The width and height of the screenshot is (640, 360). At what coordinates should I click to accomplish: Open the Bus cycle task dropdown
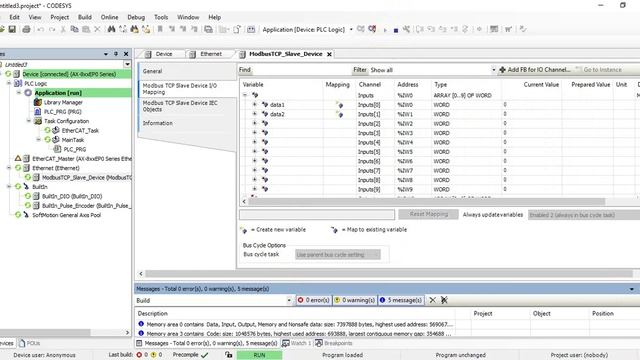[338, 254]
